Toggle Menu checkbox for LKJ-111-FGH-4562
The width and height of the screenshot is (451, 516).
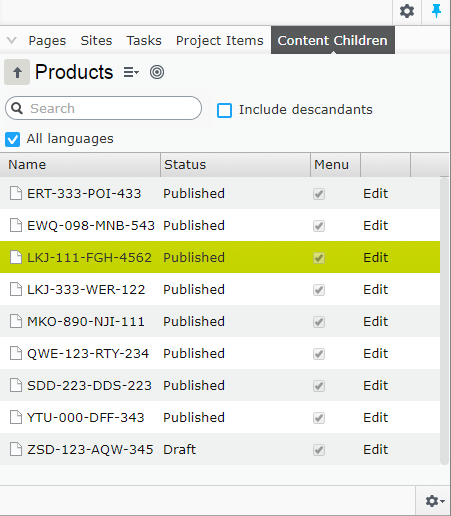(319, 258)
